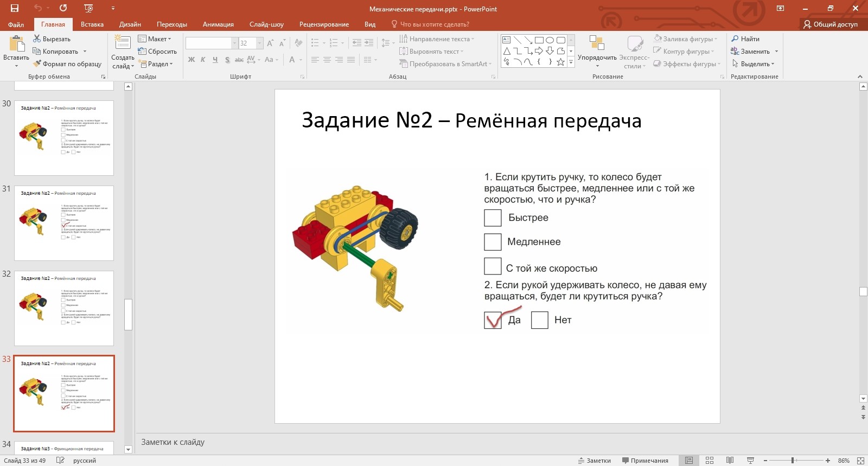Image resolution: width=868 pixels, height=466 pixels.
Task: Start slideshow from status bar icon
Action: coord(750,461)
